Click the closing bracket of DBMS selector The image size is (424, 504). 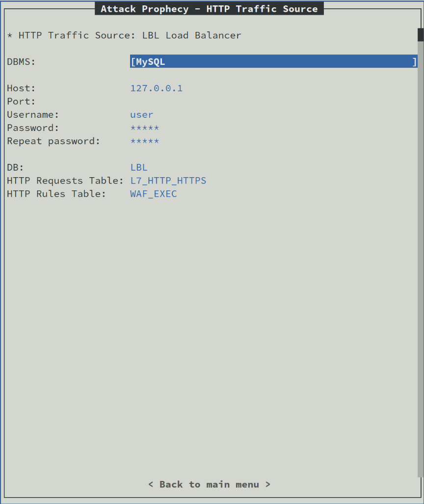click(x=414, y=61)
